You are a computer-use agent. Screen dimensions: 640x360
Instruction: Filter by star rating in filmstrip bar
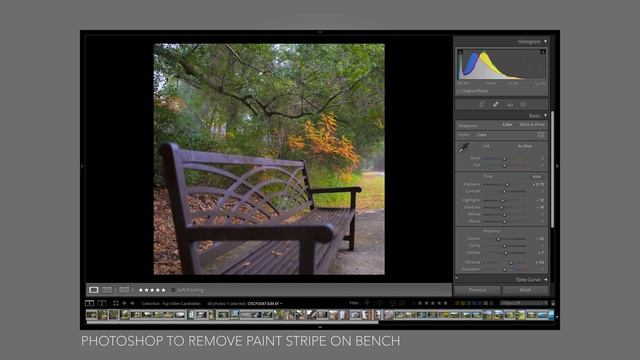(433, 303)
